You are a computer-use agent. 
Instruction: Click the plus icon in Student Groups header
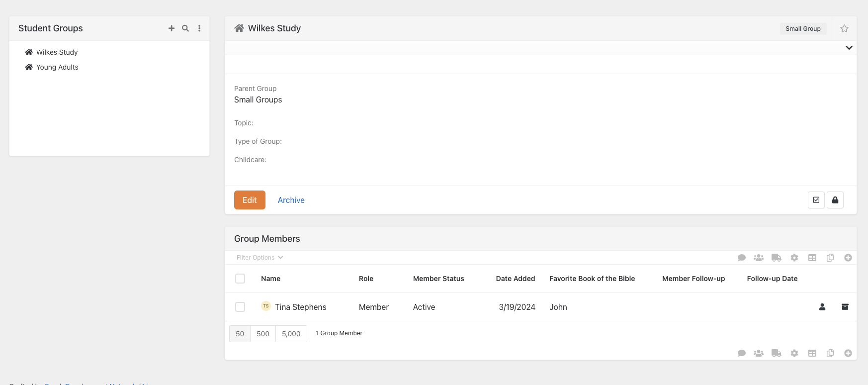172,28
